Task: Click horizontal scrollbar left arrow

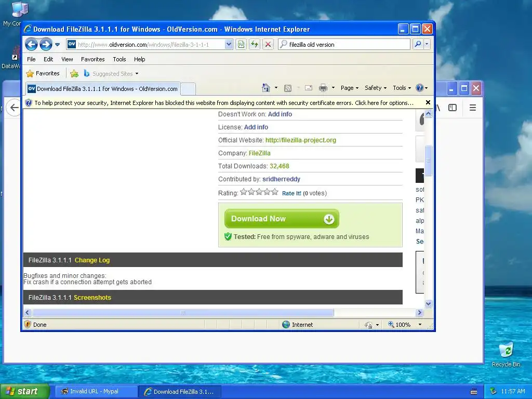Action: click(28, 312)
